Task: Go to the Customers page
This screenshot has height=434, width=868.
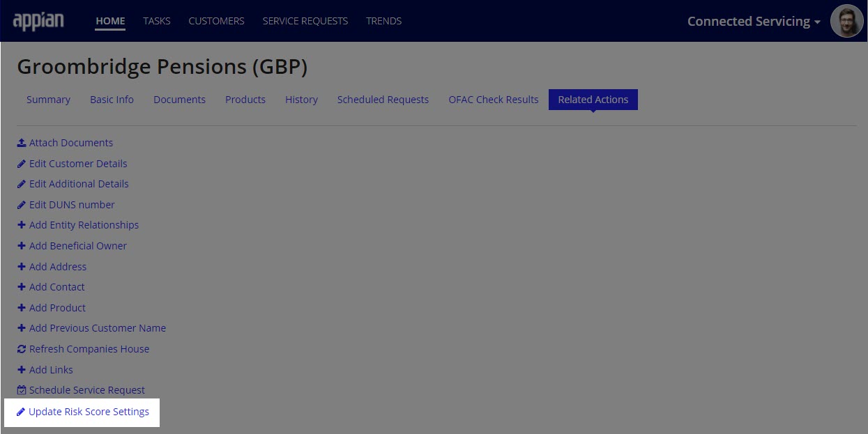Action: click(x=216, y=21)
